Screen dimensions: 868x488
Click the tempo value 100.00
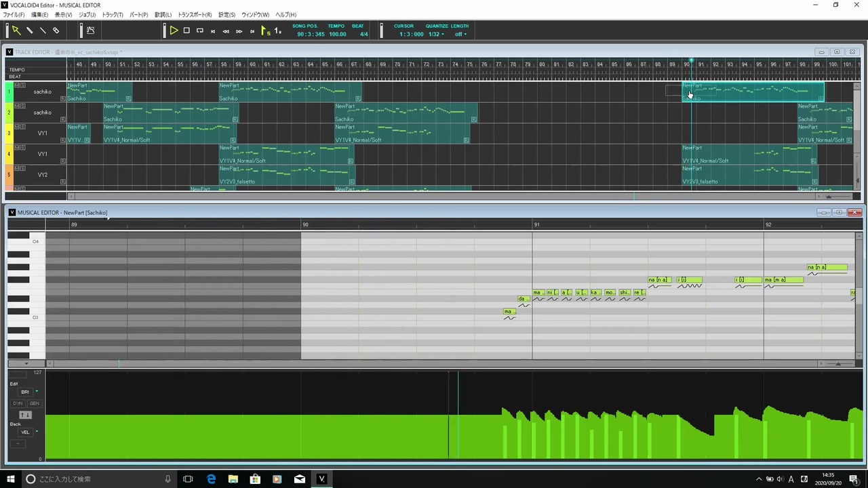[x=337, y=34]
